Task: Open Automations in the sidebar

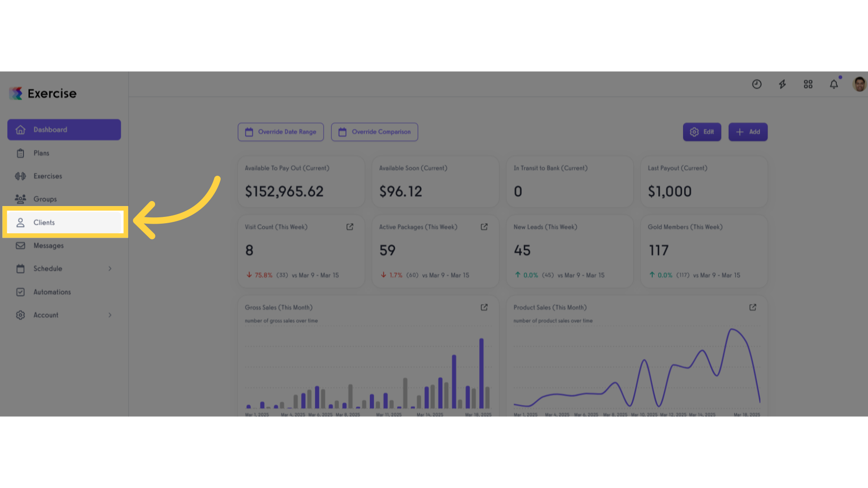Action: pyautogui.click(x=64, y=292)
